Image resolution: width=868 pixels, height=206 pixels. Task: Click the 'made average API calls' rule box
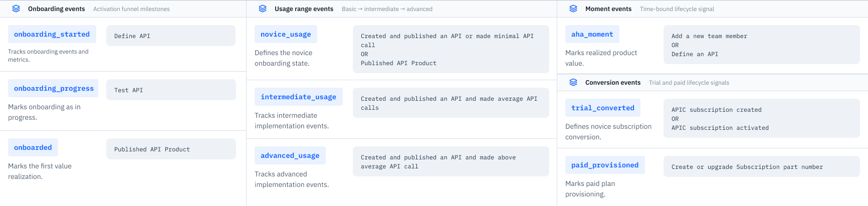coord(451,103)
